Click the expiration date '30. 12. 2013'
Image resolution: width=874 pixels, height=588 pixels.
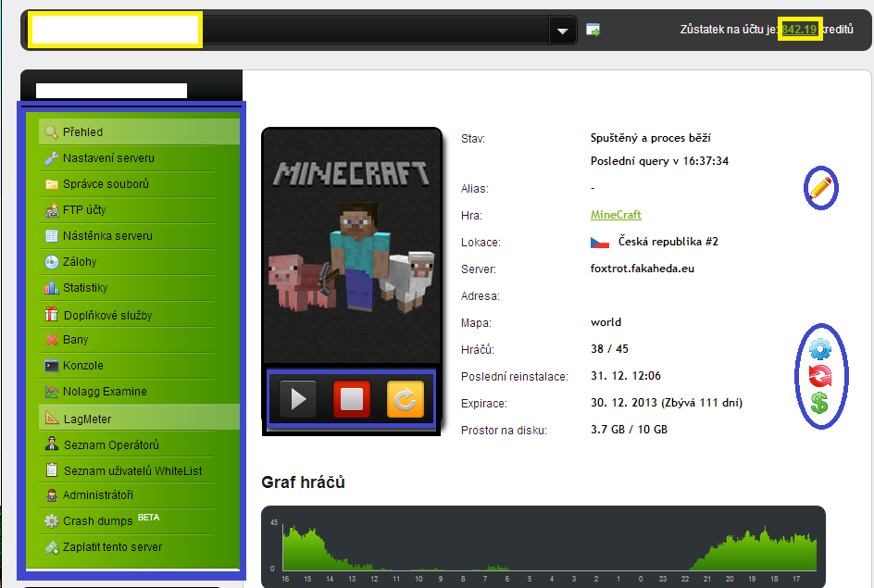[624, 403]
